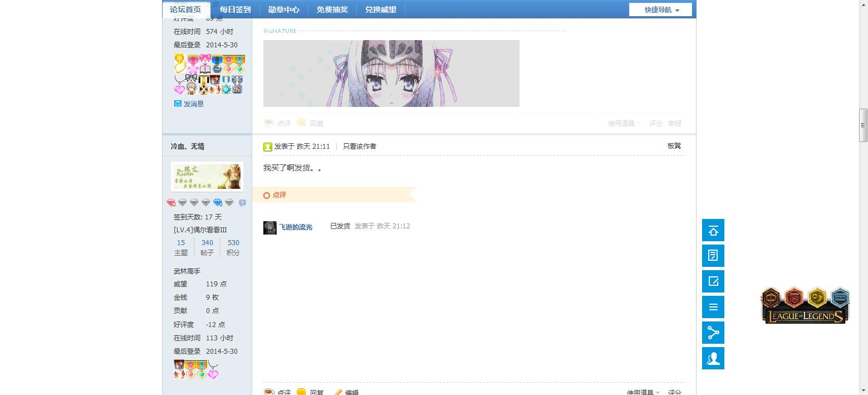Open the 论坛首页 tab
This screenshot has width=868, height=395.
pos(185,9)
